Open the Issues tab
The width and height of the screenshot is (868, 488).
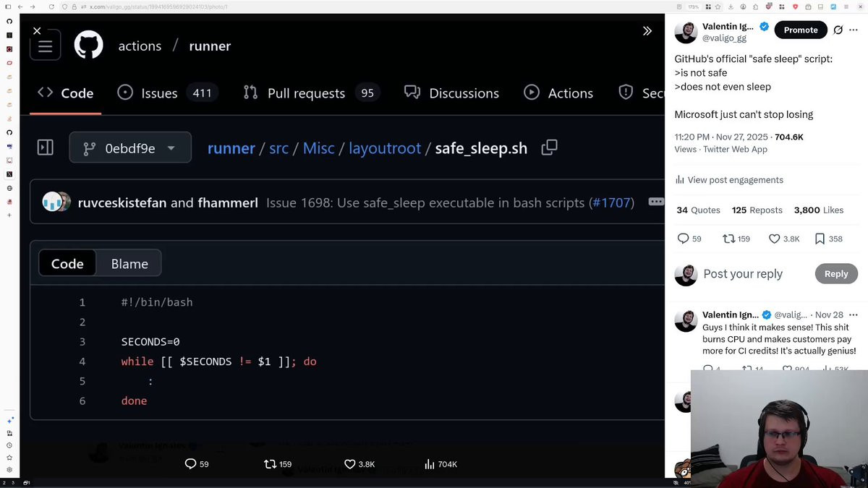(168, 93)
